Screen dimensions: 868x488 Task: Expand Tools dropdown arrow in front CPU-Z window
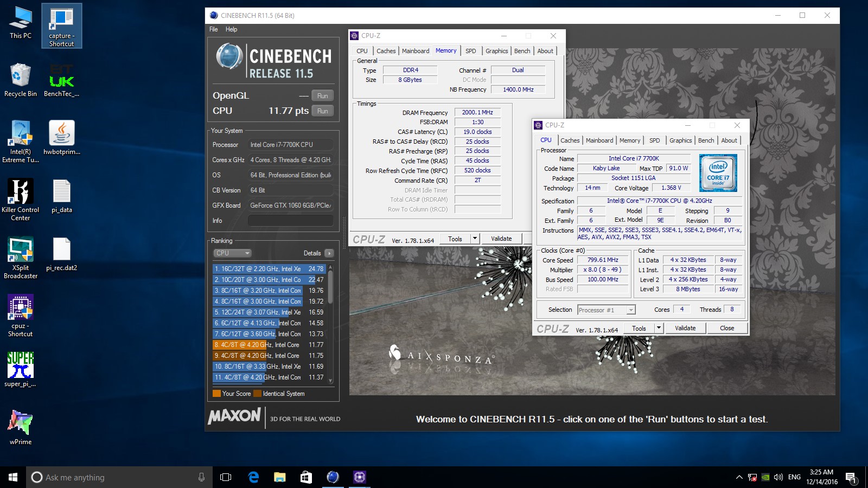coord(659,328)
